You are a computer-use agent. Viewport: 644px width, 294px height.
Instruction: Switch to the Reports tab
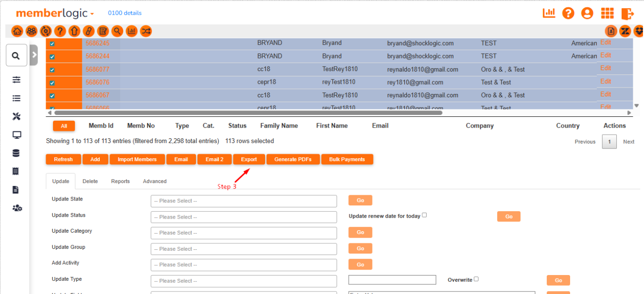tap(120, 181)
